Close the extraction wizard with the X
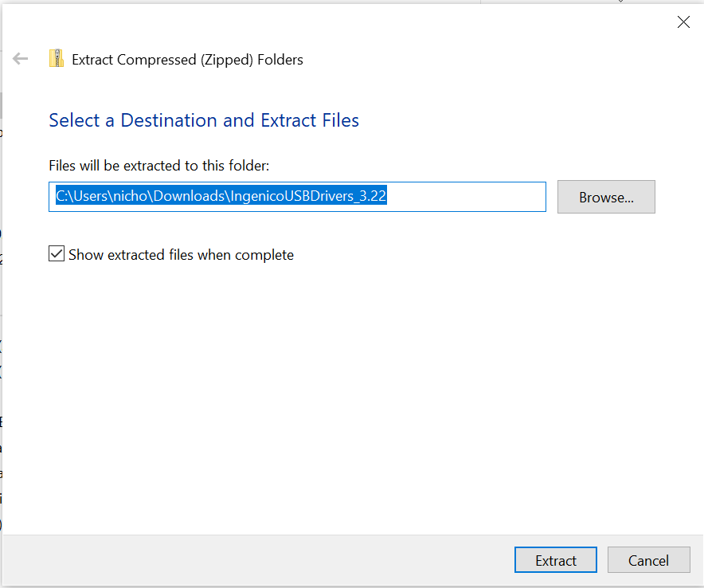The width and height of the screenshot is (704, 588). (x=683, y=22)
